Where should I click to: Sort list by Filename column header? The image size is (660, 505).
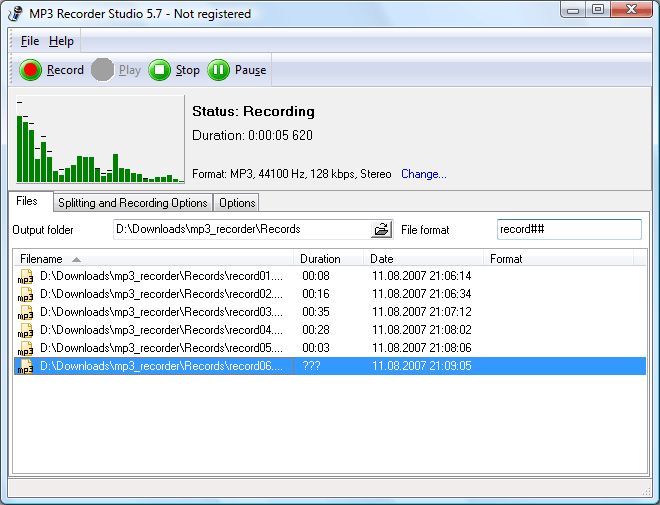point(154,259)
